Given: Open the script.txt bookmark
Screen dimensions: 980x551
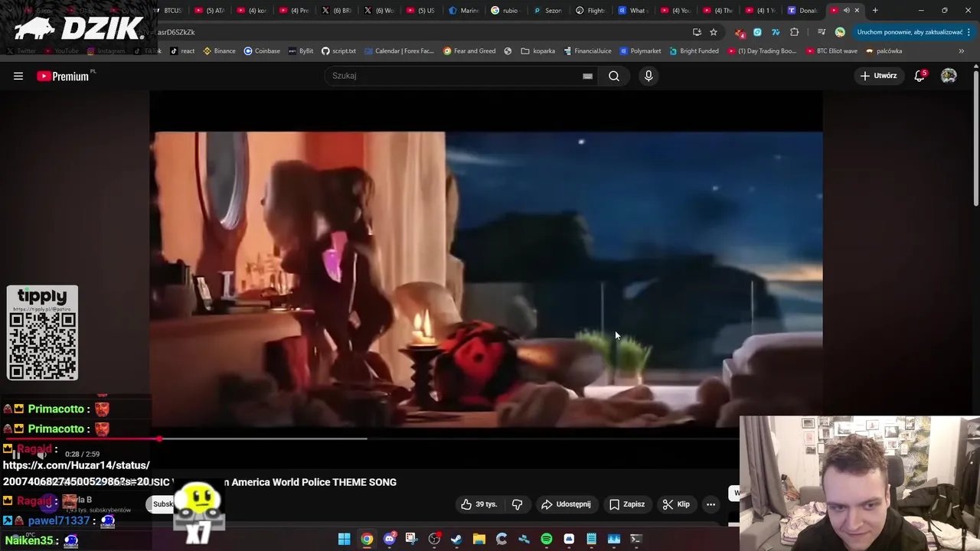Looking at the screenshot, I should click(x=338, y=51).
